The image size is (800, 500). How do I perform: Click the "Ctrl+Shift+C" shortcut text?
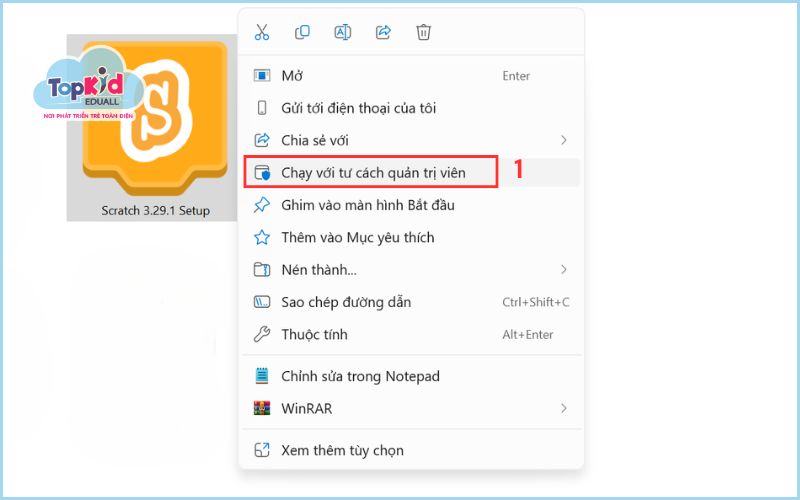coord(536,302)
